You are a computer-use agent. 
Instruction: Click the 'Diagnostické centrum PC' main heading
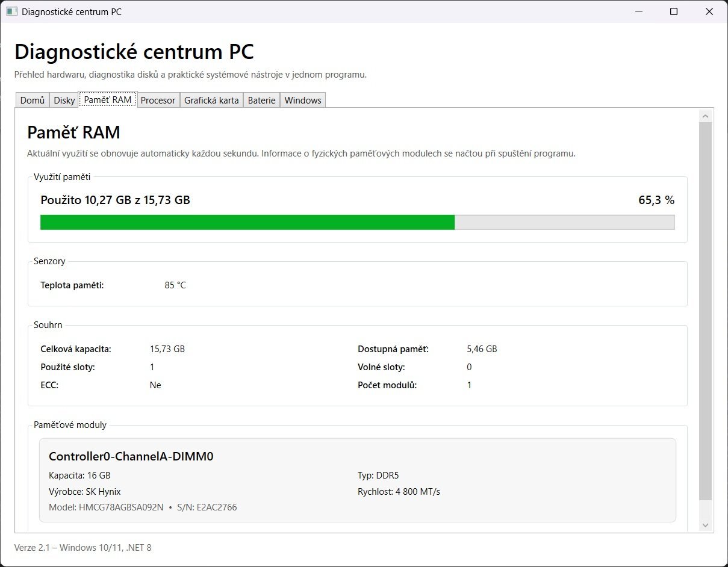tap(134, 52)
